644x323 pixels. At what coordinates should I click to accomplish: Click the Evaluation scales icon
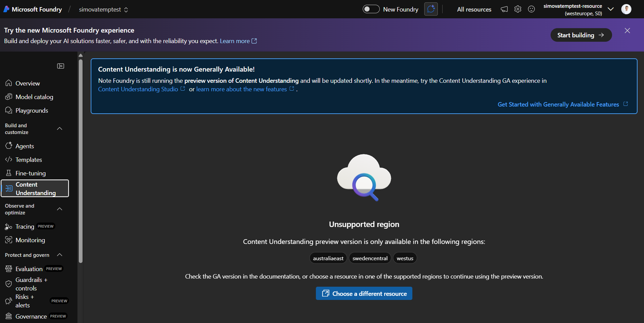9,269
